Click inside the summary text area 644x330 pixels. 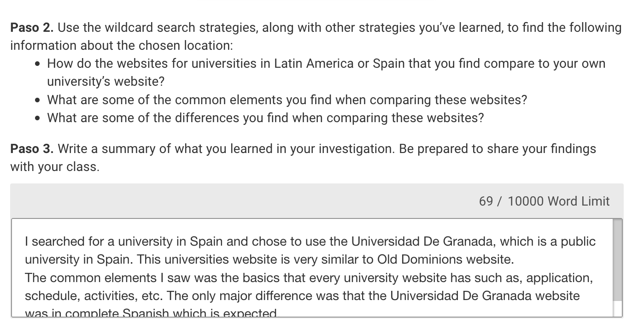[312, 268]
